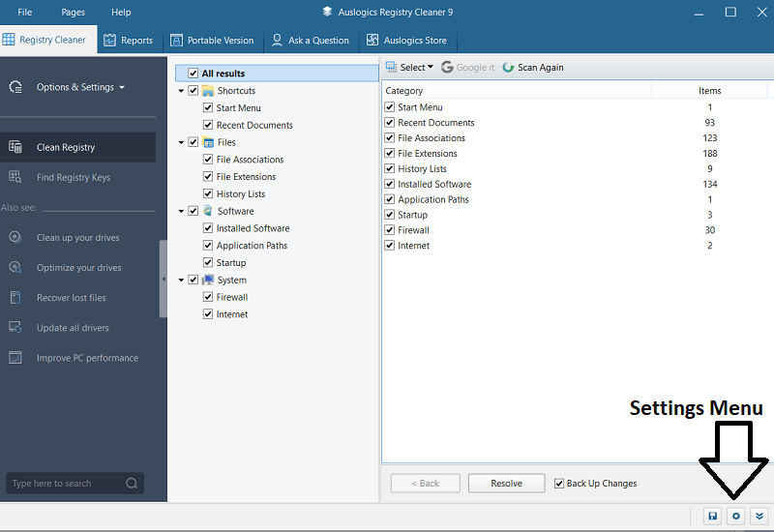This screenshot has height=532, width=774.
Task: Click the Scan Again refresh icon
Action: click(509, 68)
